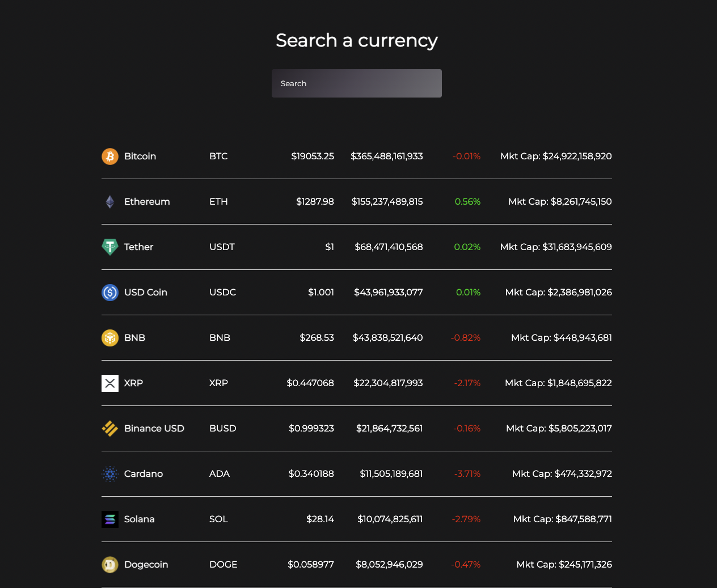Click the Tether logo icon

pyautogui.click(x=110, y=247)
